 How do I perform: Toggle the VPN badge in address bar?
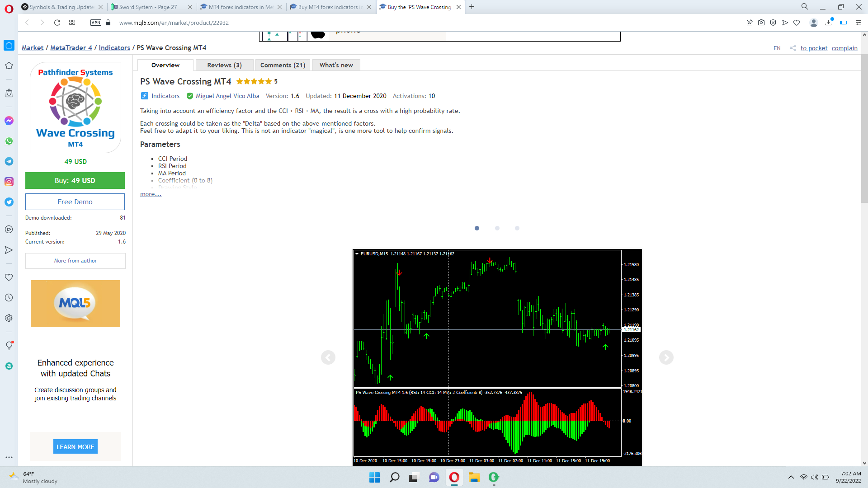96,23
